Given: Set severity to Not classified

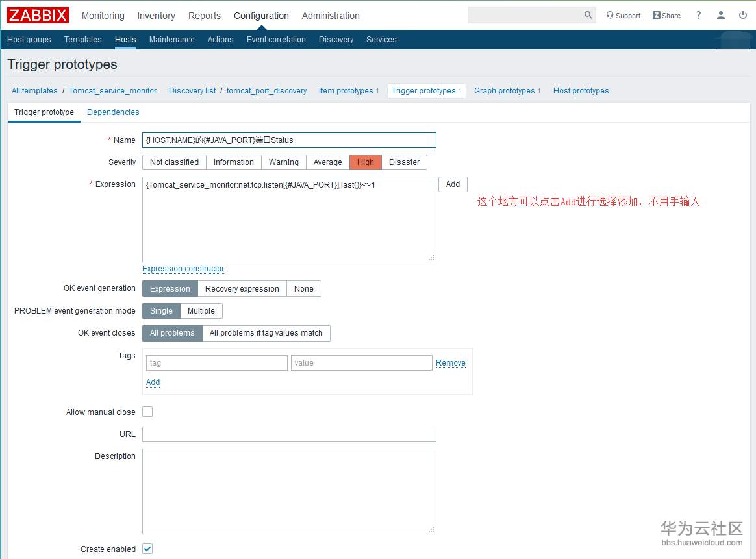Looking at the screenshot, I should click(174, 162).
